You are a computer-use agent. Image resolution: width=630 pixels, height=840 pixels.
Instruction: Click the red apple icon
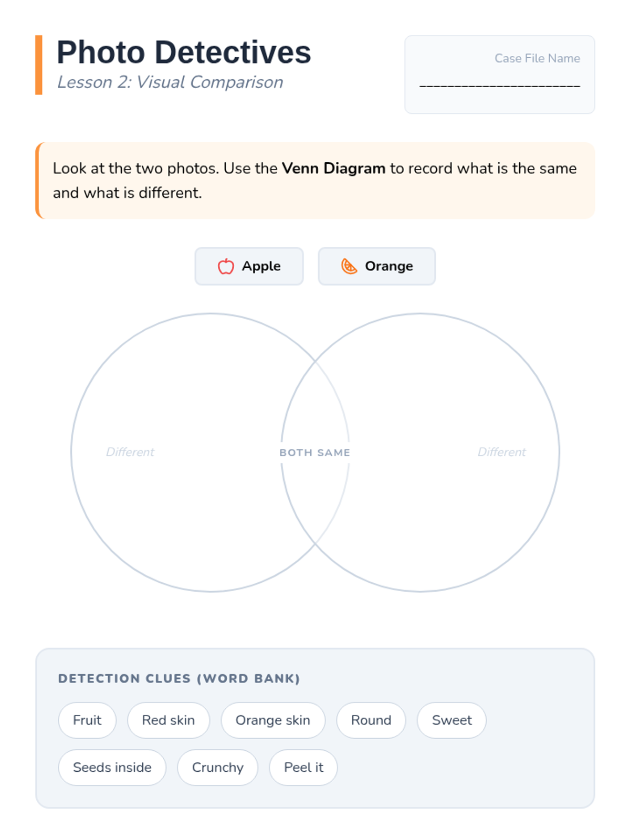[x=226, y=266]
